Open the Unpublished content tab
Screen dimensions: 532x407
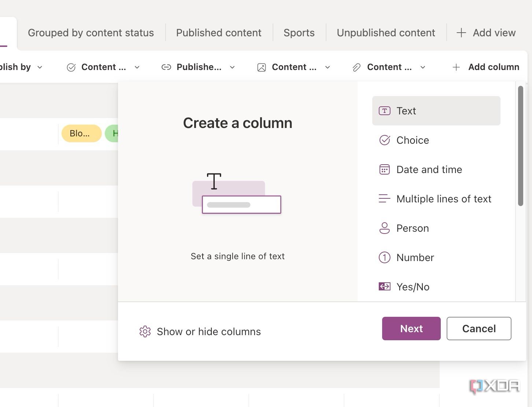[x=385, y=33]
